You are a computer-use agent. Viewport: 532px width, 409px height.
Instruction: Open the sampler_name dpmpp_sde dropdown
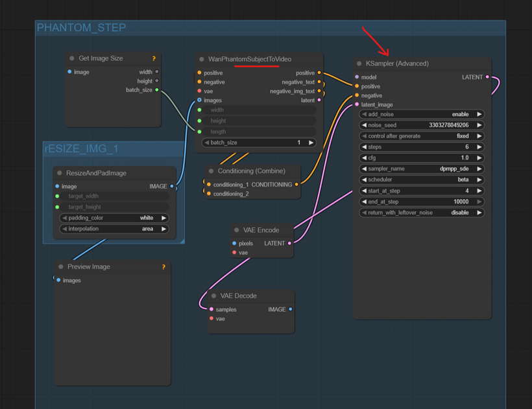pyautogui.click(x=422, y=169)
